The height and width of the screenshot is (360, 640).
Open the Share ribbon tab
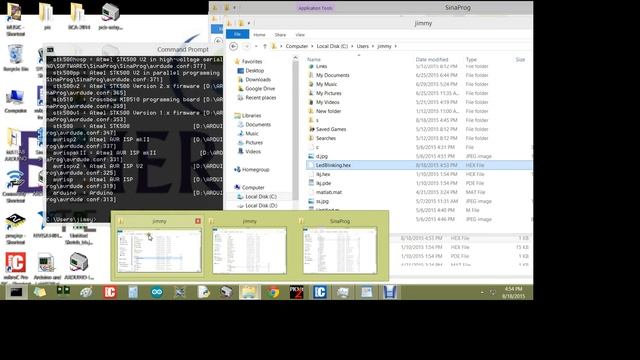pyautogui.click(x=280, y=35)
